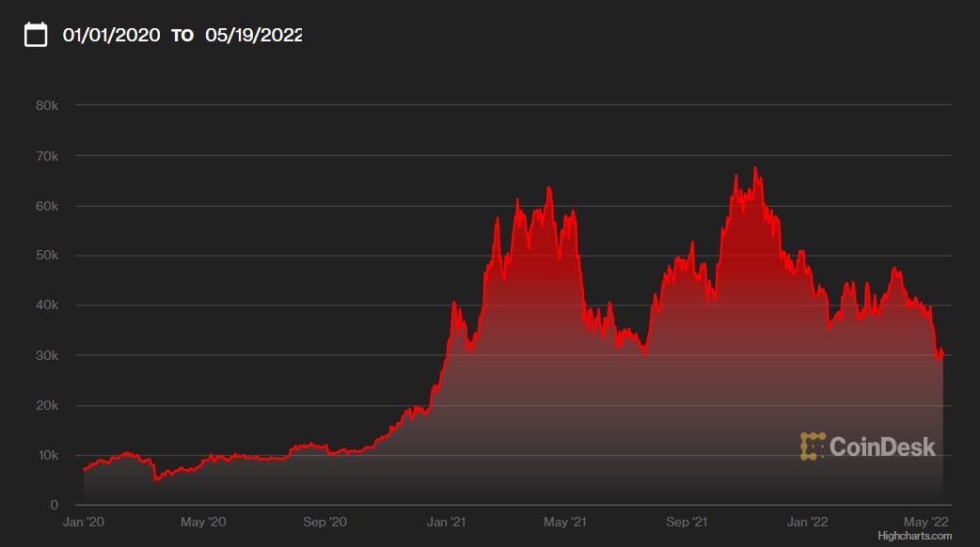Screen dimensions: 980x547
Task: Click the Sep '21 x-axis label
Action: click(x=687, y=522)
